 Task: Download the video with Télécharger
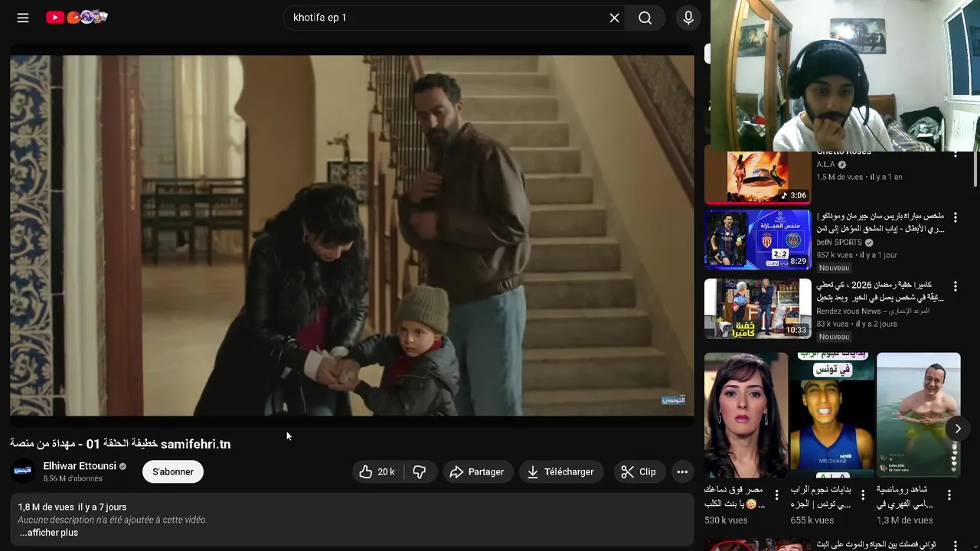pyautogui.click(x=560, y=471)
